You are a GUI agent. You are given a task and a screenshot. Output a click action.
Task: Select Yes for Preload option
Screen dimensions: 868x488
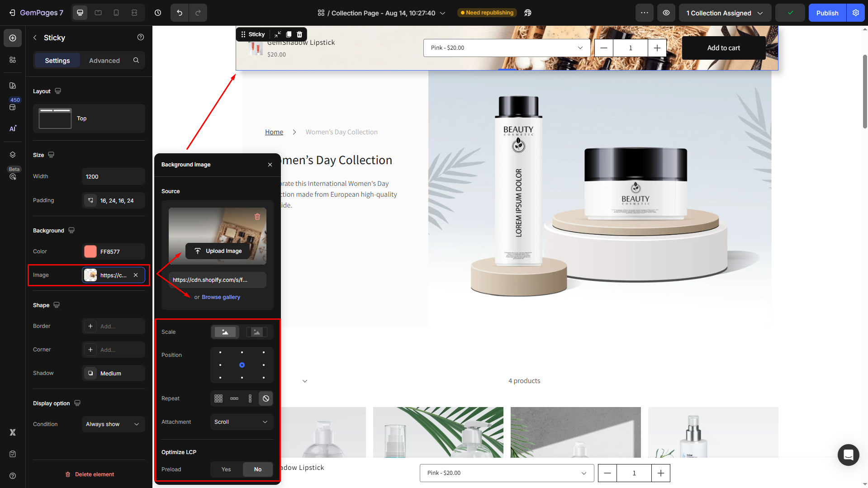(226, 469)
